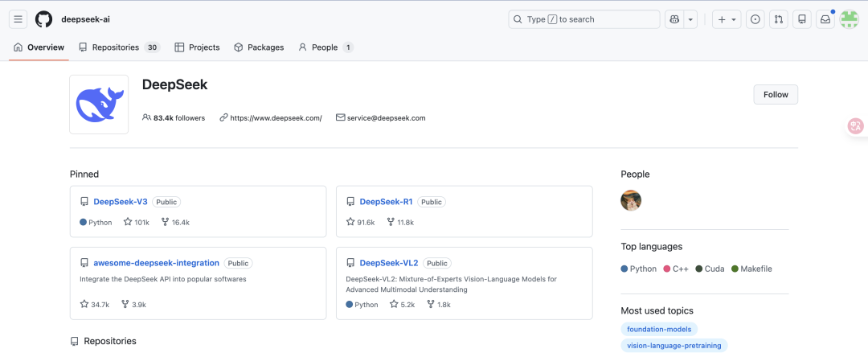868x353 pixels.
Task: Open the Repositories header icon
Action: tap(801, 19)
